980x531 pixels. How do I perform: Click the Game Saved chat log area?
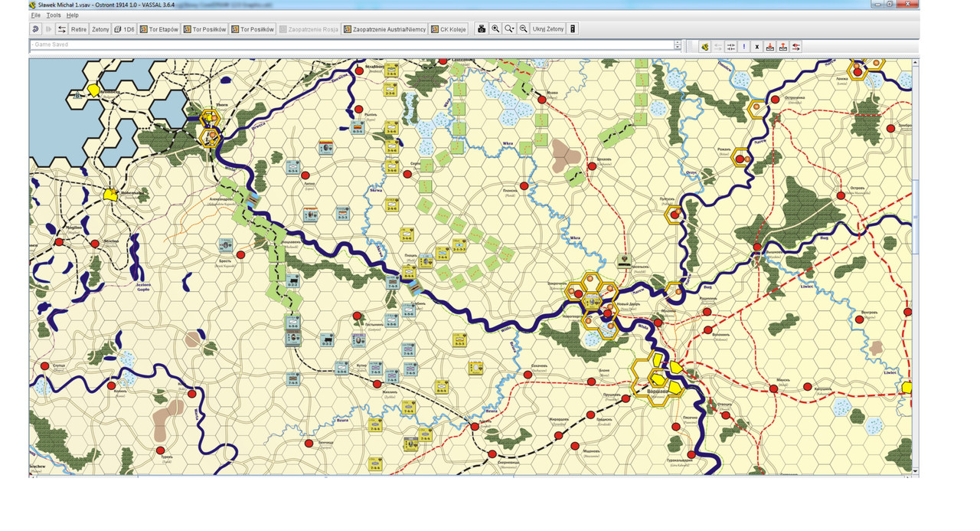pyautogui.click(x=351, y=45)
